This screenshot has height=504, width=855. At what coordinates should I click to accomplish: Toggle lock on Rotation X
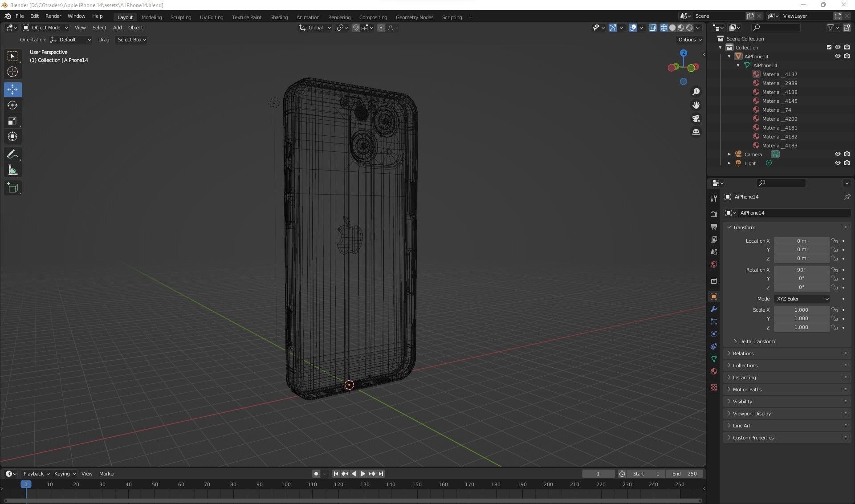[835, 270]
